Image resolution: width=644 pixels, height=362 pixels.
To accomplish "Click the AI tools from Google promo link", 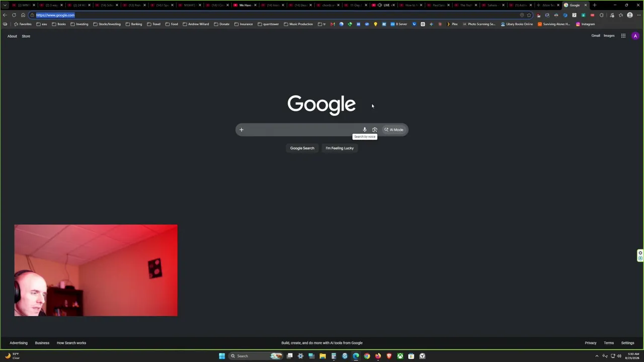I will coord(322,343).
